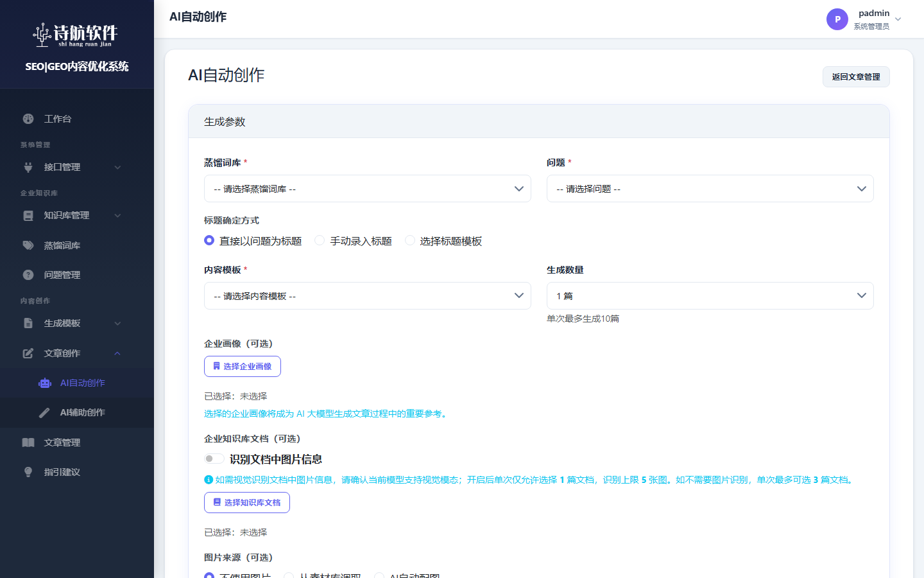Click the 知识库管理 book icon
Viewport: 924px width, 578px height.
[28, 215]
